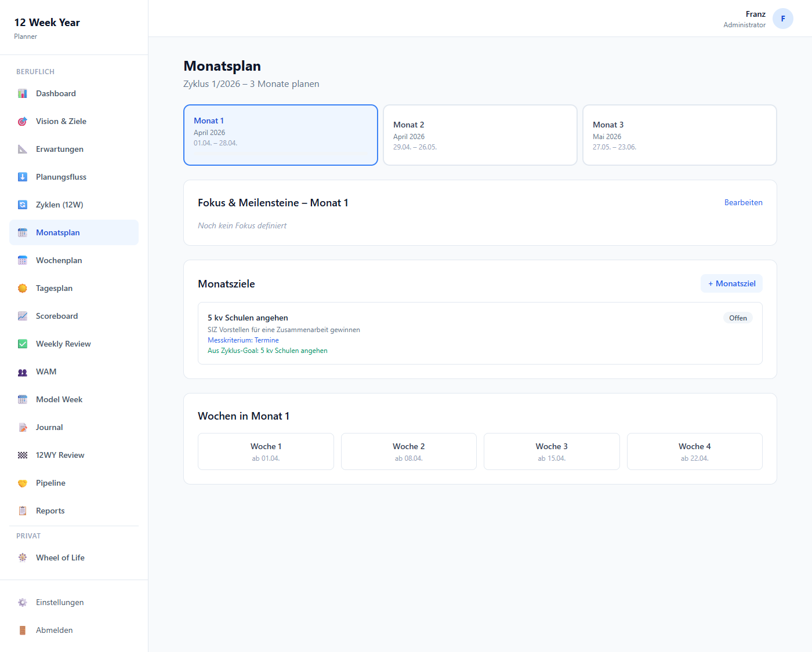Click the Vision & Ziele target icon
Viewport: 812px width, 652px height.
click(x=23, y=121)
